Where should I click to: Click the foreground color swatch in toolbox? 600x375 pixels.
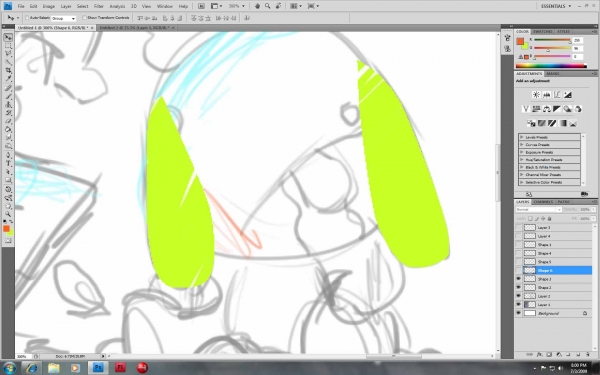point(7,228)
